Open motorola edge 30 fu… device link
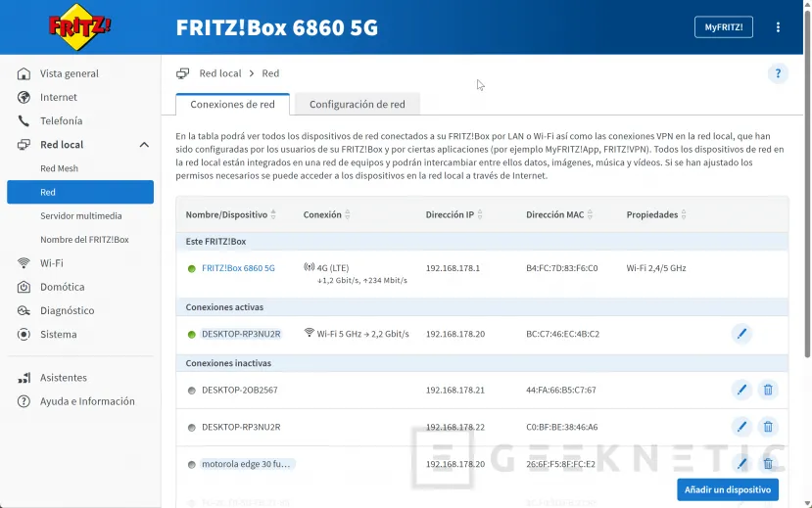Image resolution: width=812 pixels, height=508 pixels. (x=246, y=464)
